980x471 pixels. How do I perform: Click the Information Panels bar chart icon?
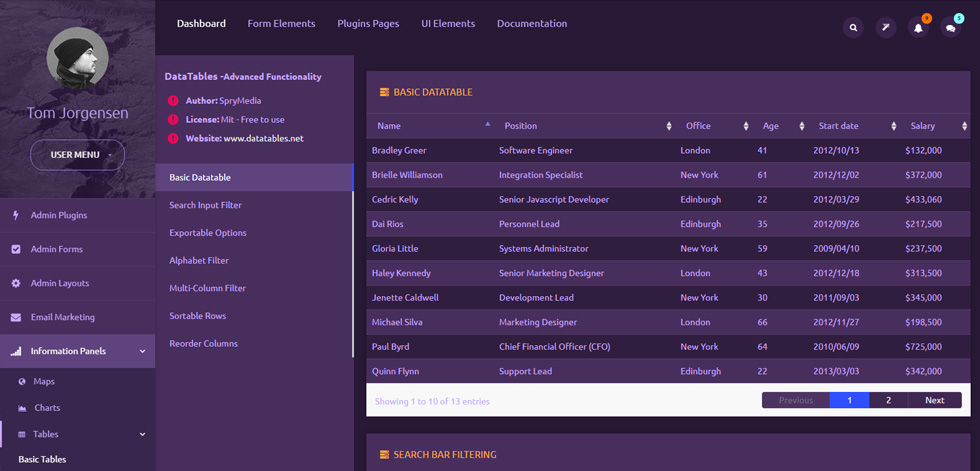[x=16, y=351]
